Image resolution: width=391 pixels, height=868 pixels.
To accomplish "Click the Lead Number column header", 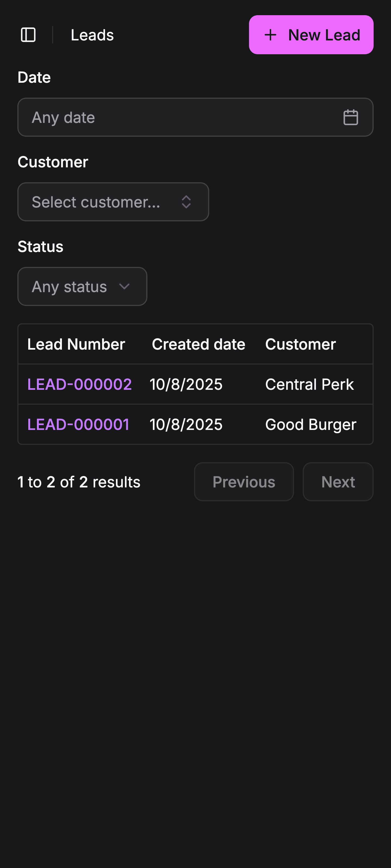I will coord(76,344).
